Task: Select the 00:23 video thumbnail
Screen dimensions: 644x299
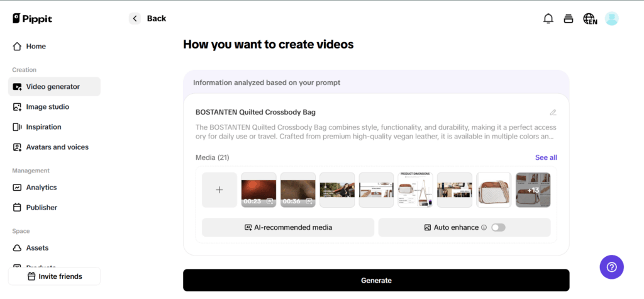Action: pos(258,190)
